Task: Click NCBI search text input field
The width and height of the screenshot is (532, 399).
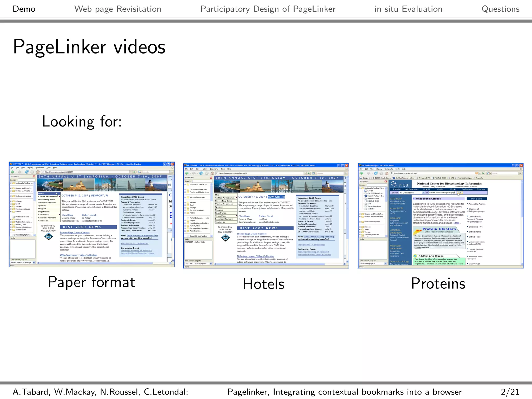Action: [x=442, y=193]
